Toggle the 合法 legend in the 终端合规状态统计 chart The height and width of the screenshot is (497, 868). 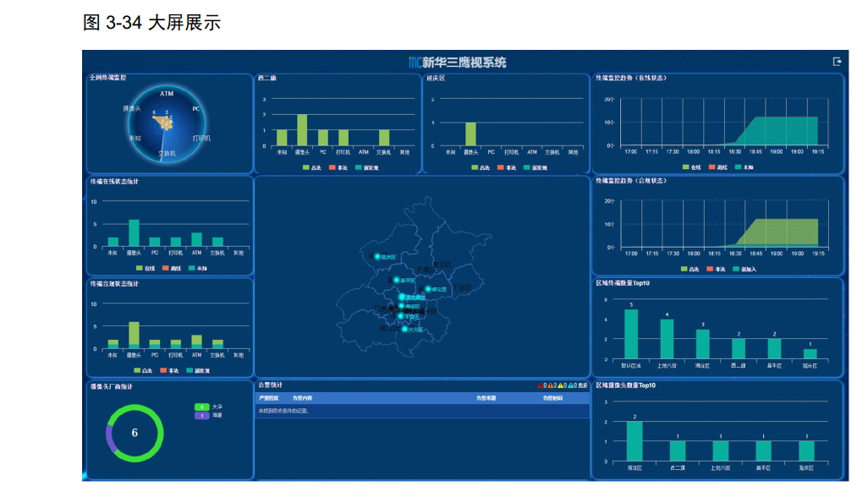pos(143,370)
